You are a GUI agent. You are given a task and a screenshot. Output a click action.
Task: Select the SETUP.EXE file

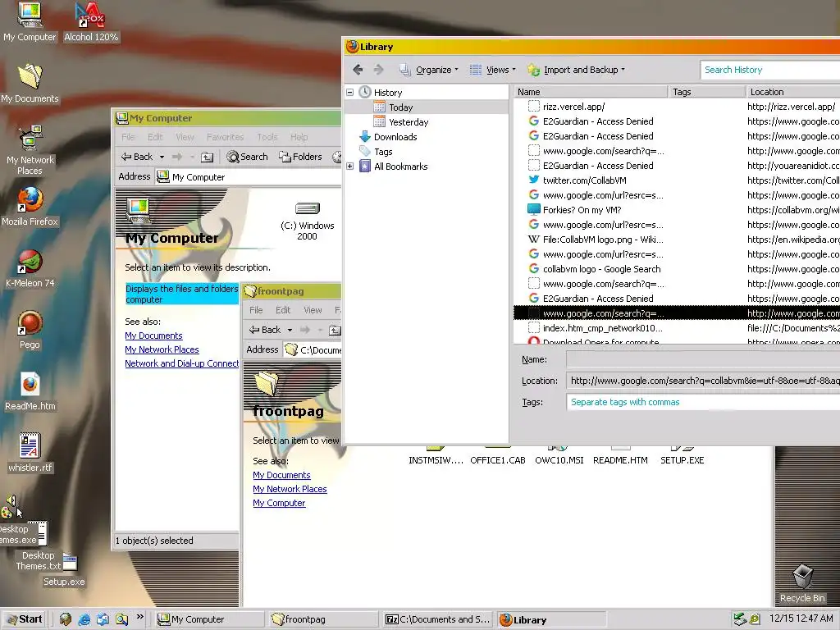coord(682,456)
